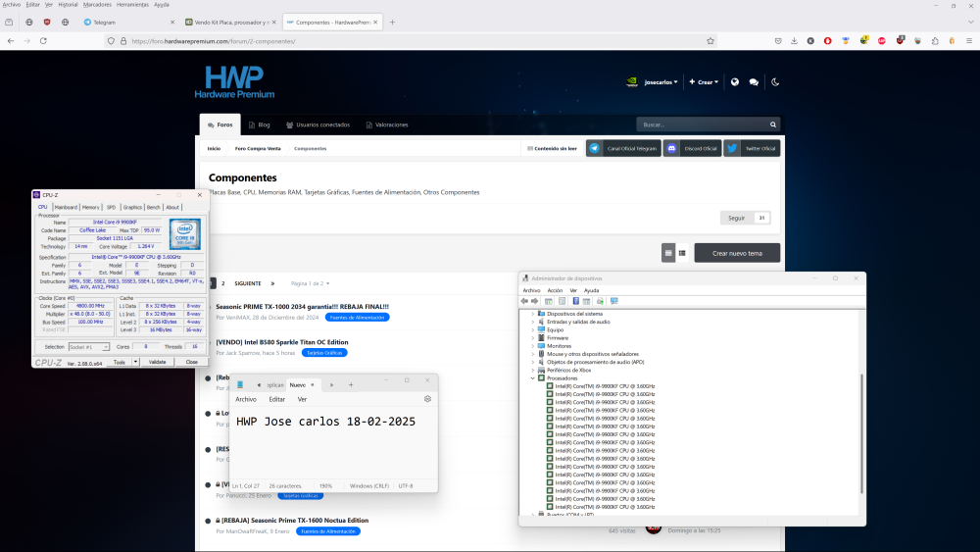Click the forum search magnifier icon

pos(773,125)
